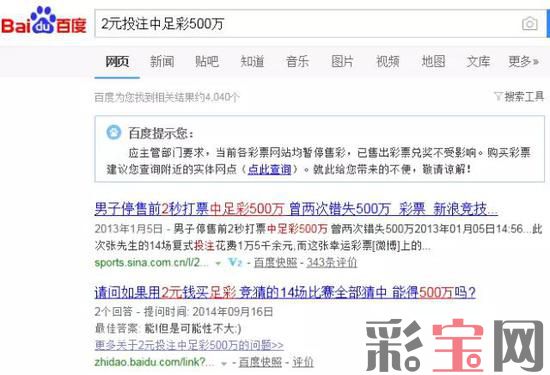The width and height of the screenshot is (550, 375).
Task: Open 百度快照 for the zhidao result
Action: tap(260, 362)
